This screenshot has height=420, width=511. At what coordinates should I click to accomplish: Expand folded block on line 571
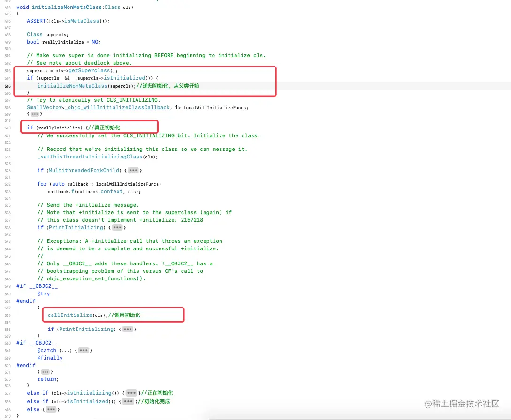pyautogui.click(x=46, y=372)
